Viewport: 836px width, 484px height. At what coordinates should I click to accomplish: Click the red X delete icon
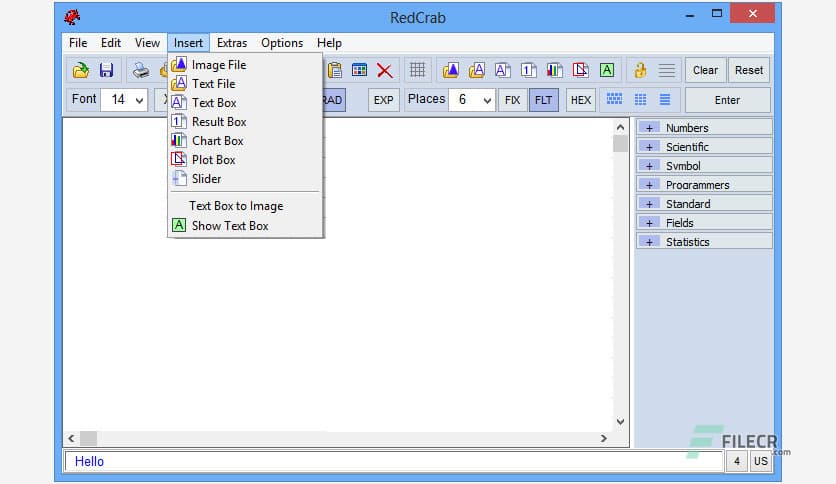coord(384,70)
